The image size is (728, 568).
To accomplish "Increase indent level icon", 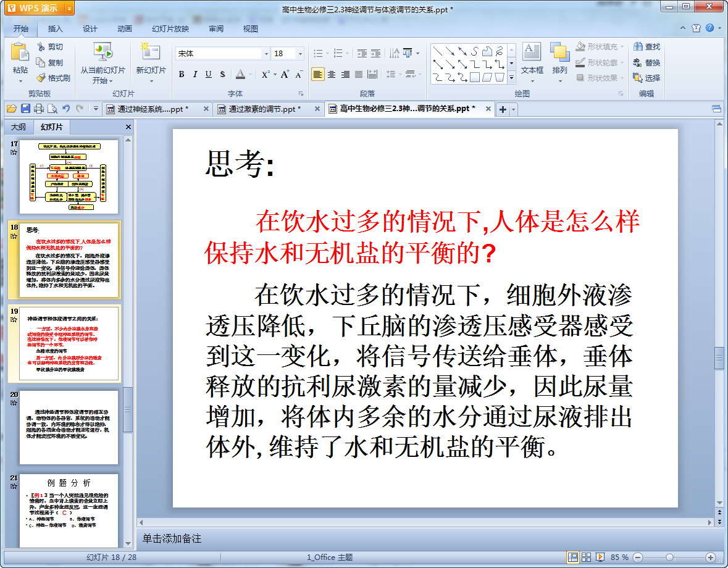I will (375, 53).
